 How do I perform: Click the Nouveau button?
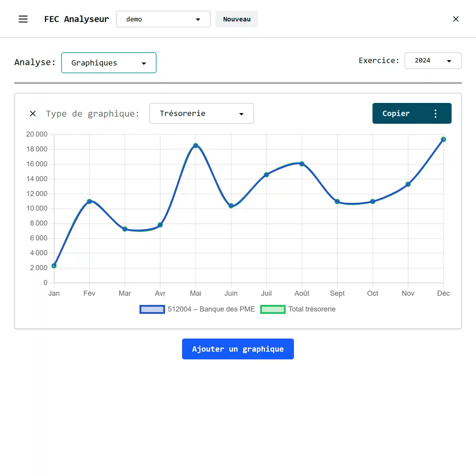(x=237, y=19)
